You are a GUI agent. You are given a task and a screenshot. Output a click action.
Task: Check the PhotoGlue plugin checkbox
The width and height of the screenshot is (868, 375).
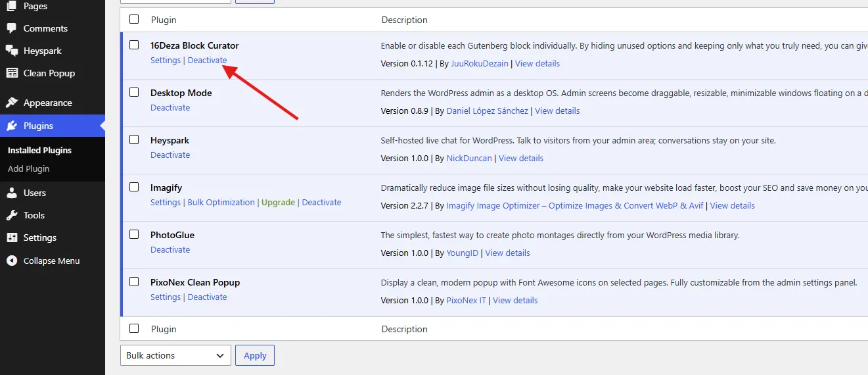click(x=134, y=234)
